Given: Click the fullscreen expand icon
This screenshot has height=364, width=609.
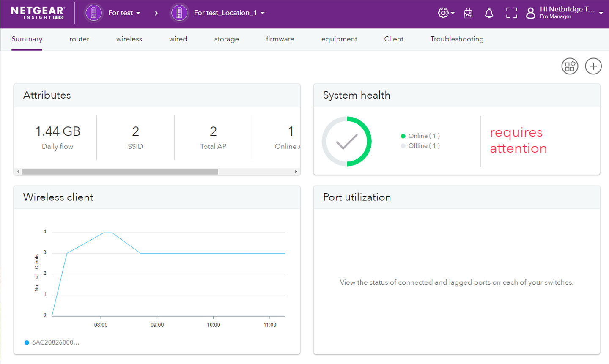Looking at the screenshot, I should pyautogui.click(x=511, y=13).
